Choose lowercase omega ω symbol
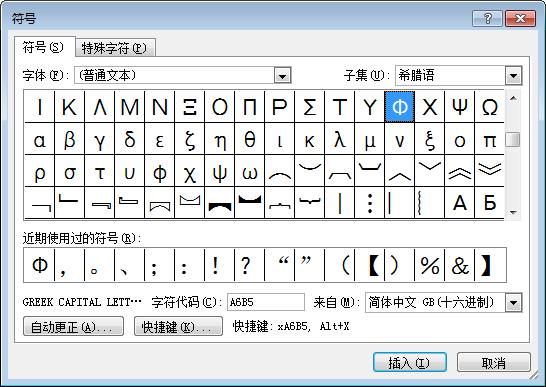The image size is (546, 387). click(x=250, y=171)
